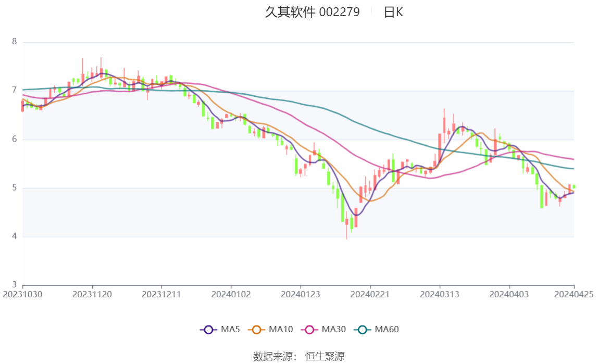Select the 20240403 x-axis date label

[509, 294]
